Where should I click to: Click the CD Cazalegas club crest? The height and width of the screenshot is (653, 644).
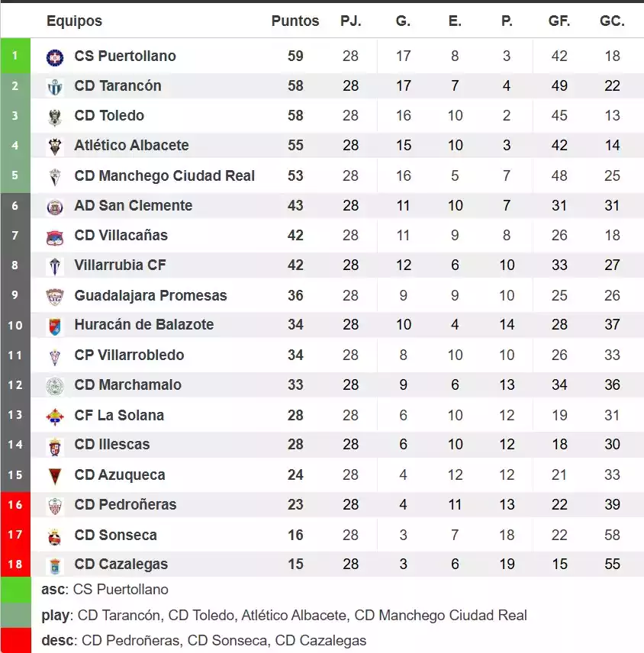(55, 565)
